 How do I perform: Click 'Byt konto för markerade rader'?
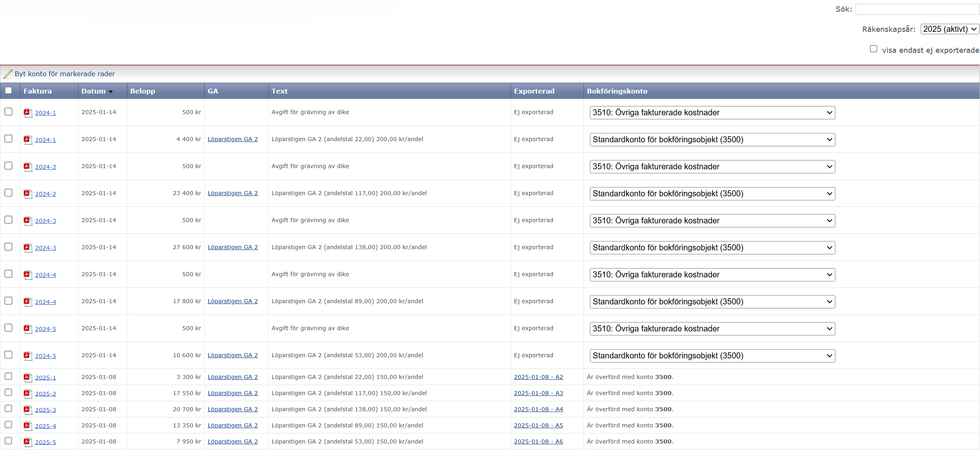tap(64, 74)
